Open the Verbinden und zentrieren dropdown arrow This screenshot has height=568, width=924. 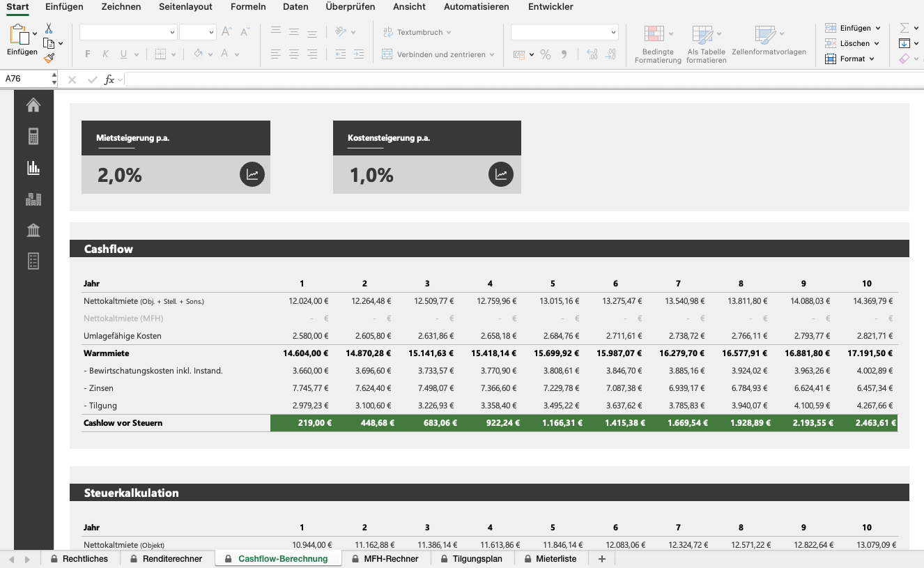tap(493, 54)
